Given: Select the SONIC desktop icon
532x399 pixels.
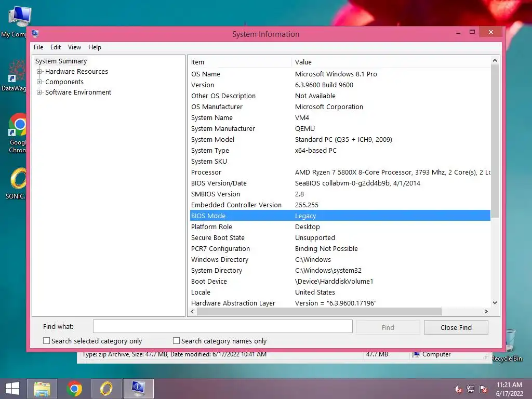Looking at the screenshot, I should 16,184.
